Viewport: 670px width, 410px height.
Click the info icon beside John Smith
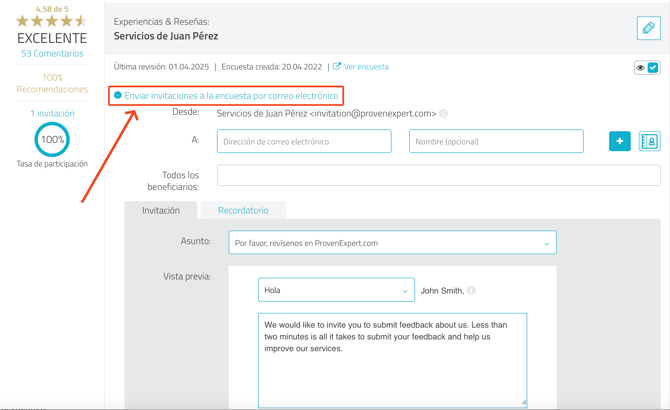(x=471, y=291)
